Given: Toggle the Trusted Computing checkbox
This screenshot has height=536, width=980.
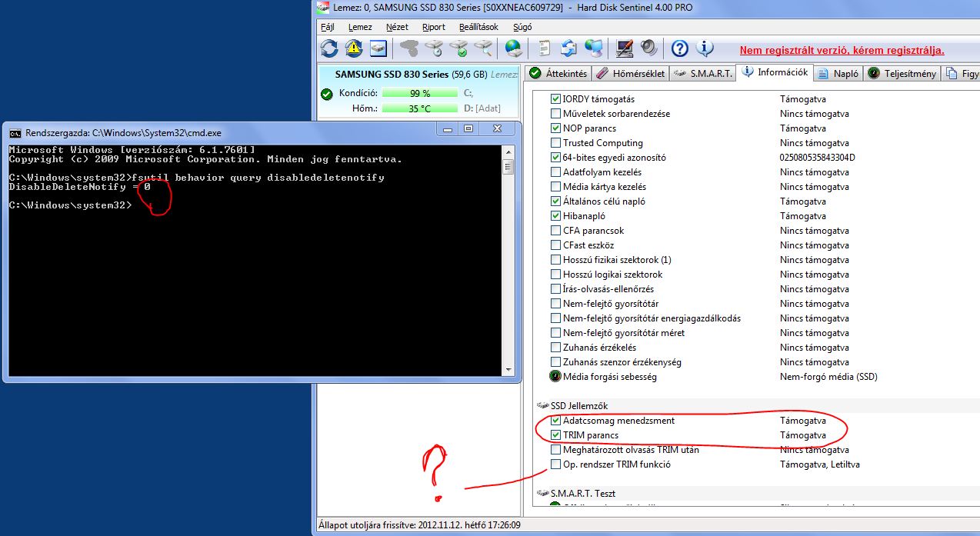Looking at the screenshot, I should (556, 143).
